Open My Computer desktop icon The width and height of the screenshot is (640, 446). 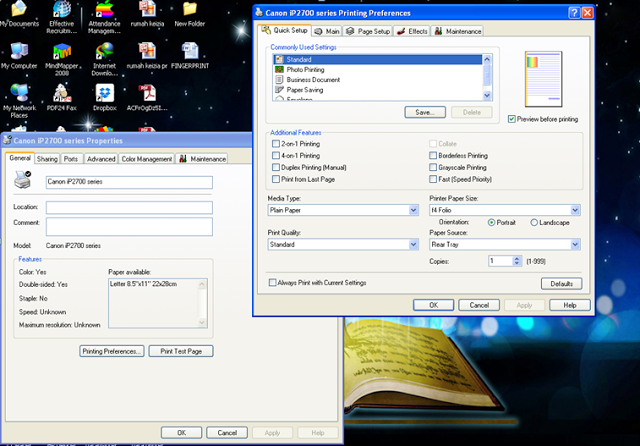(19, 55)
